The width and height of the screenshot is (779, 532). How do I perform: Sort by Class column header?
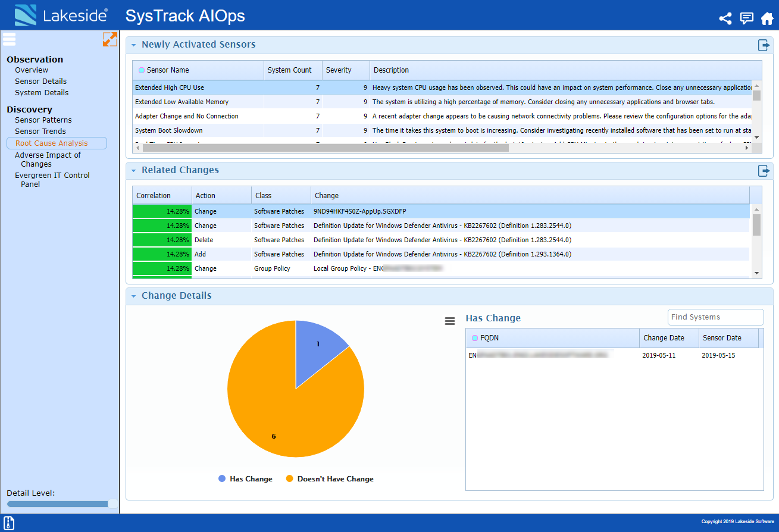(x=281, y=196)
